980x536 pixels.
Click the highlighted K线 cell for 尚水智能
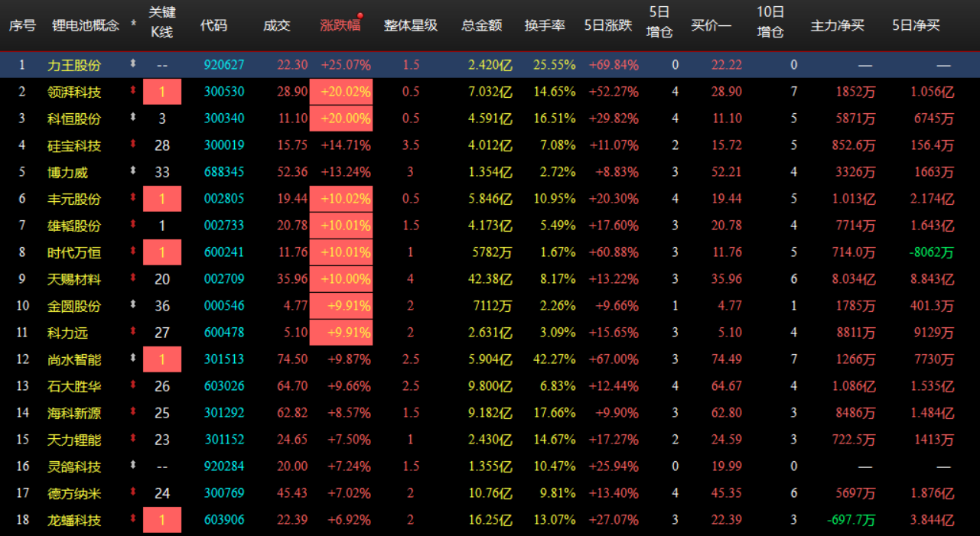(162, 359)
